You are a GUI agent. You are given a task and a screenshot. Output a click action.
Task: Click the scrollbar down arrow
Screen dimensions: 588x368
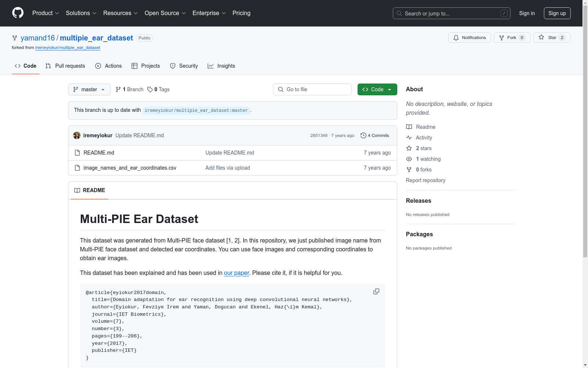(585, 365)
